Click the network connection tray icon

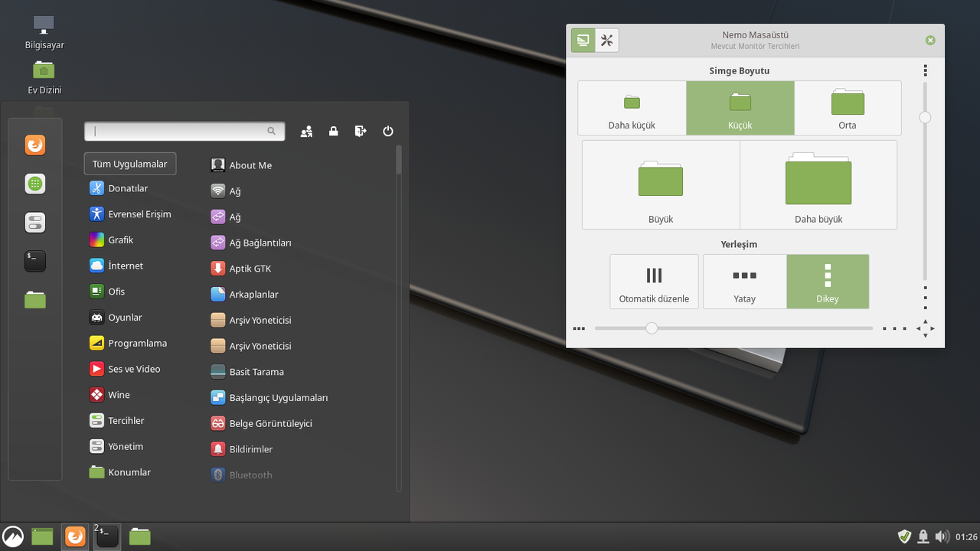(x=923, y=536)
